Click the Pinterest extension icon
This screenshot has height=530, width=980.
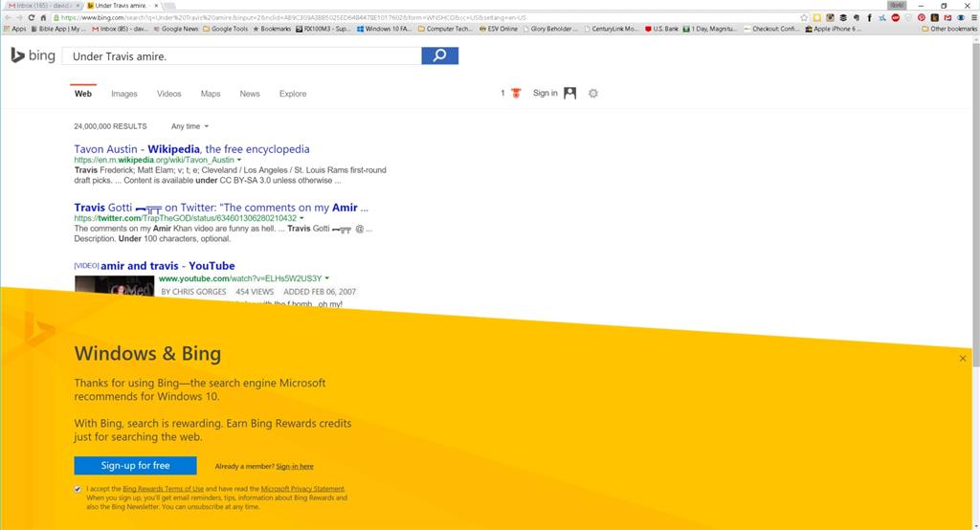[x=922, y=17]
